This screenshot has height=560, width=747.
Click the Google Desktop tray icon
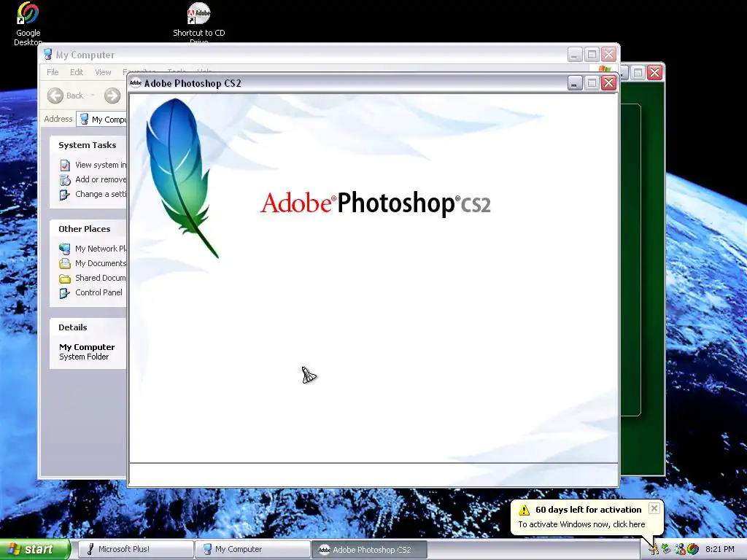click(x=693, y=549)
